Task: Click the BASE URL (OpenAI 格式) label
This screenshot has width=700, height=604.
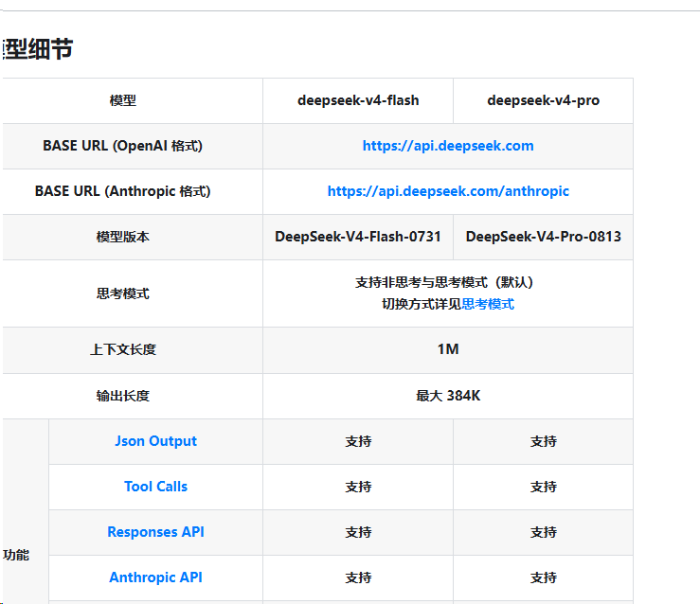Action: click(123, 146)
